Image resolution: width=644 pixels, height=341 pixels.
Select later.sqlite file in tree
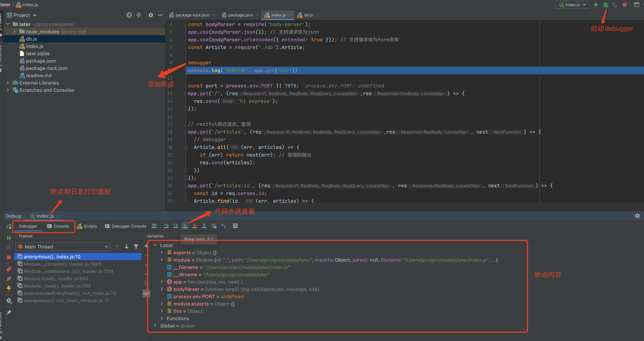click(38, 53)
